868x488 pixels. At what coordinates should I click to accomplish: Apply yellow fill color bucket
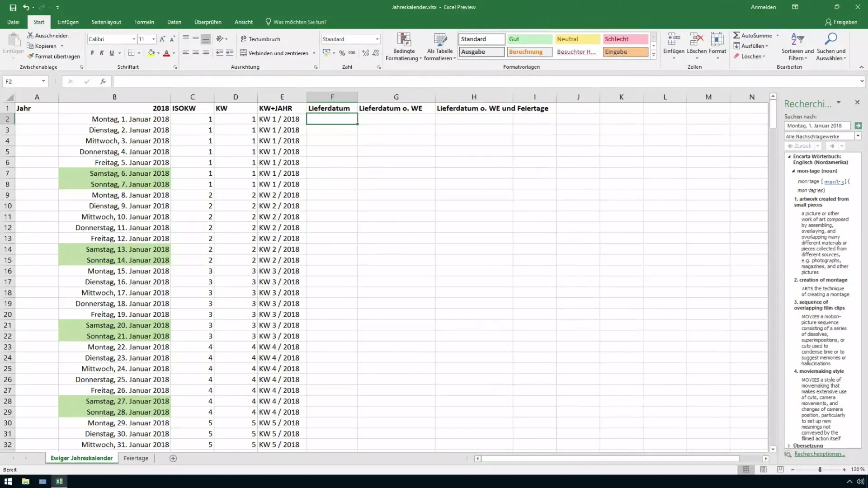coord(151,53)
